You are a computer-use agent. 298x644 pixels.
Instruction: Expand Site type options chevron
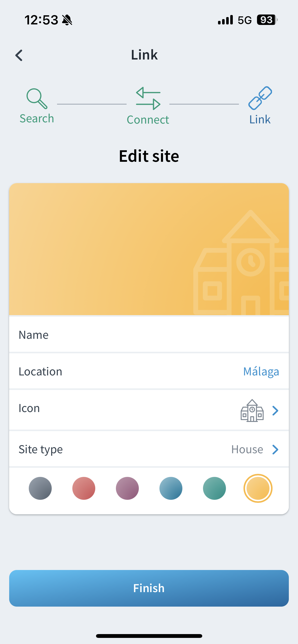[x=275, y=449]
